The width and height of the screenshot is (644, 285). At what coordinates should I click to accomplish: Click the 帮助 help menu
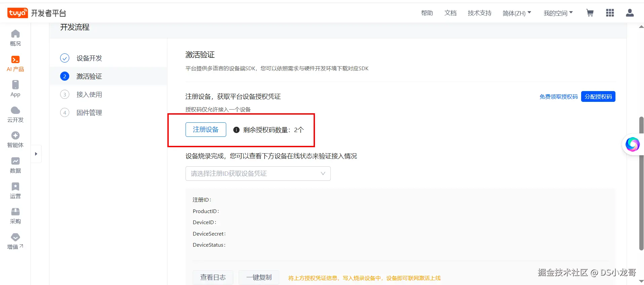click(x=427, y=13)
